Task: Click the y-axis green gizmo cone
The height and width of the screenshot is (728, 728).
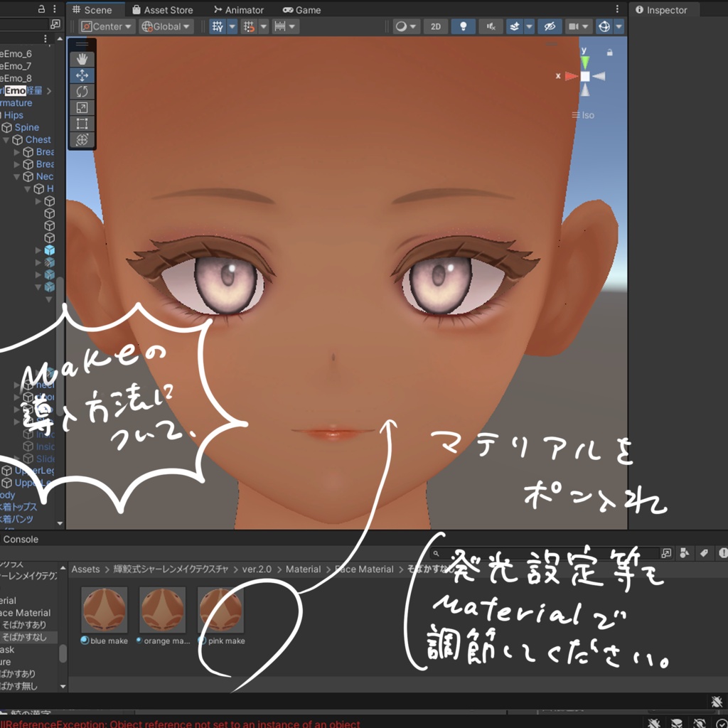Action: (x=585, y=62)
